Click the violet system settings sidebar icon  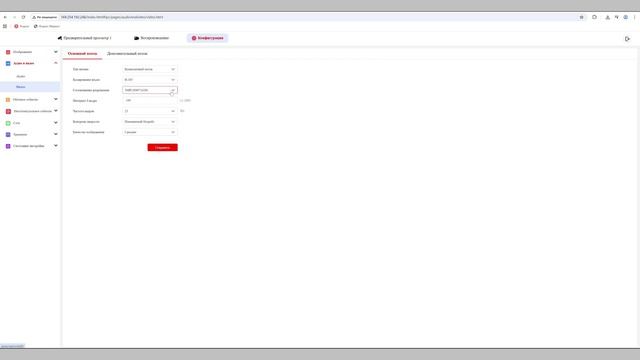click(x=8, y=146)
